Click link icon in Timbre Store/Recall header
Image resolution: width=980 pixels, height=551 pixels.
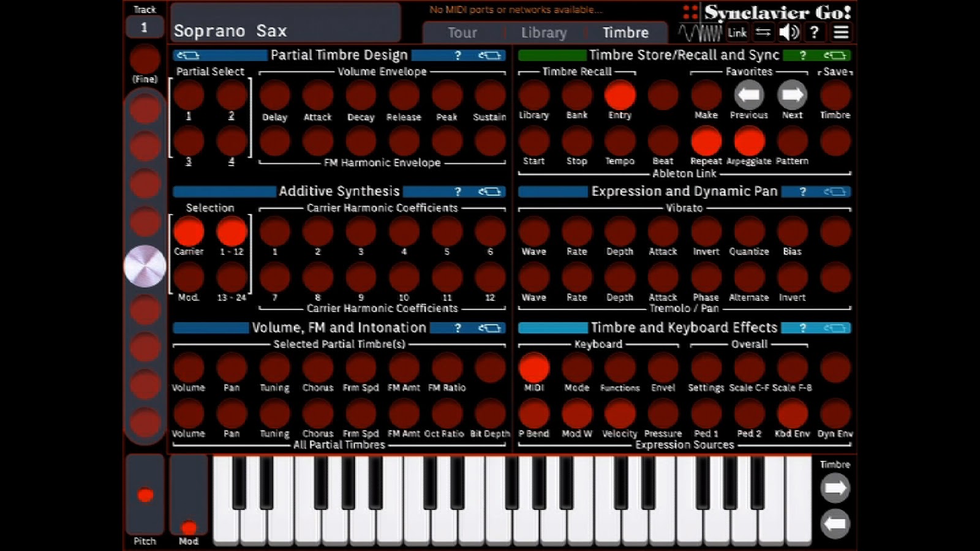click(x=834, y=55)
